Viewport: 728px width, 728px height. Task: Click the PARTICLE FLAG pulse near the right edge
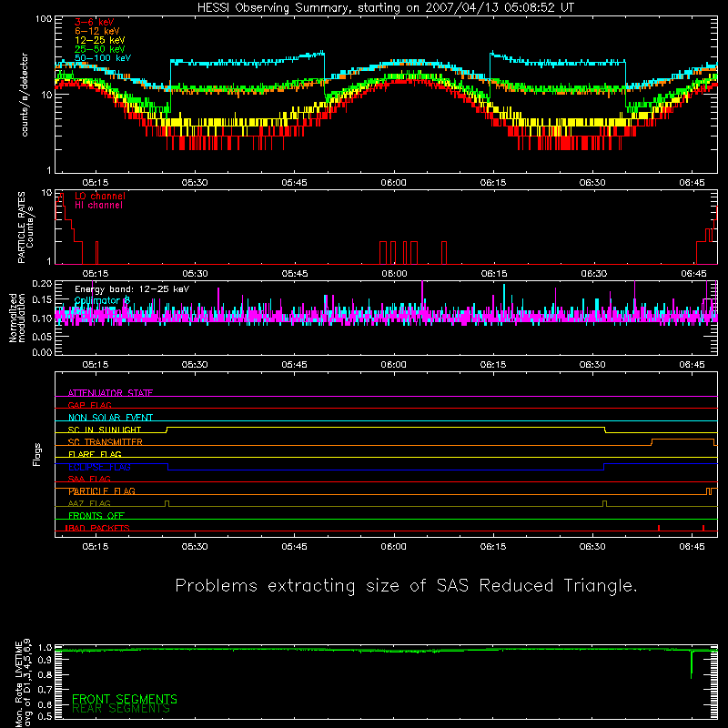pos(709,491)
